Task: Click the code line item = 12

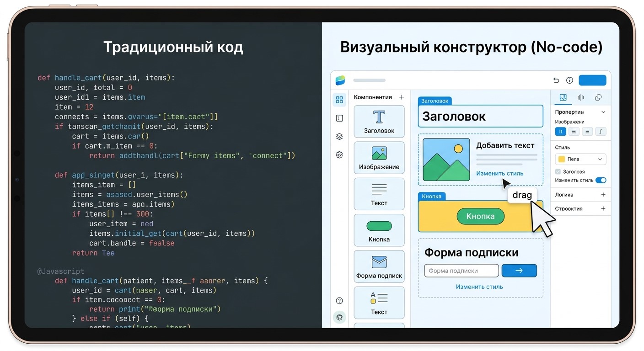Action: (x=74, y=107)
